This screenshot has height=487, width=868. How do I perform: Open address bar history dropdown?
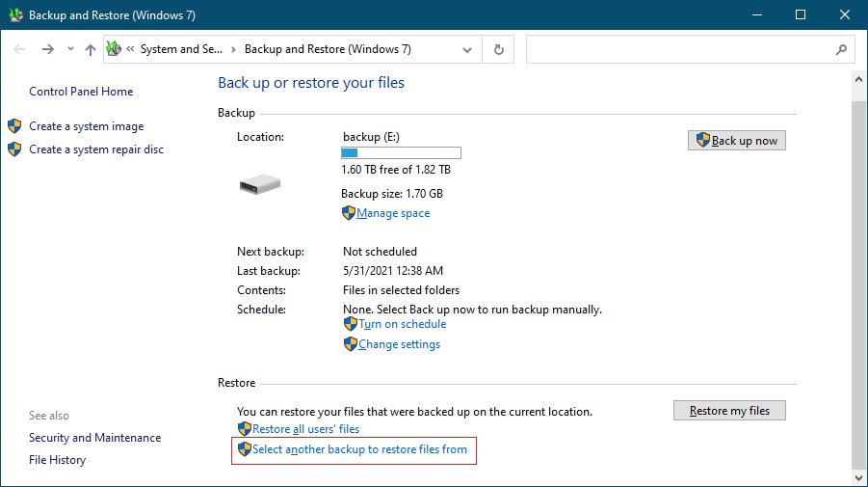[x=467, y=50]
